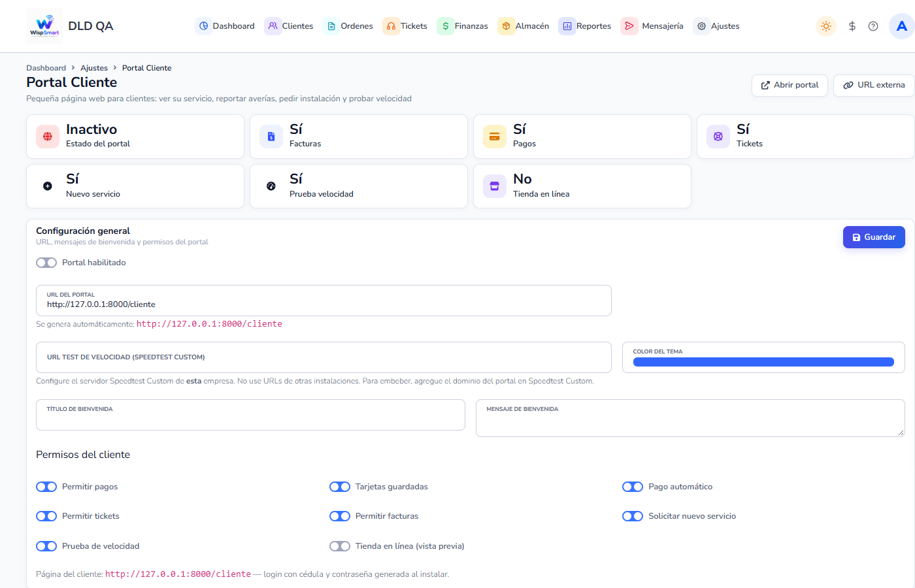Open the Dashboard menu

226,26
